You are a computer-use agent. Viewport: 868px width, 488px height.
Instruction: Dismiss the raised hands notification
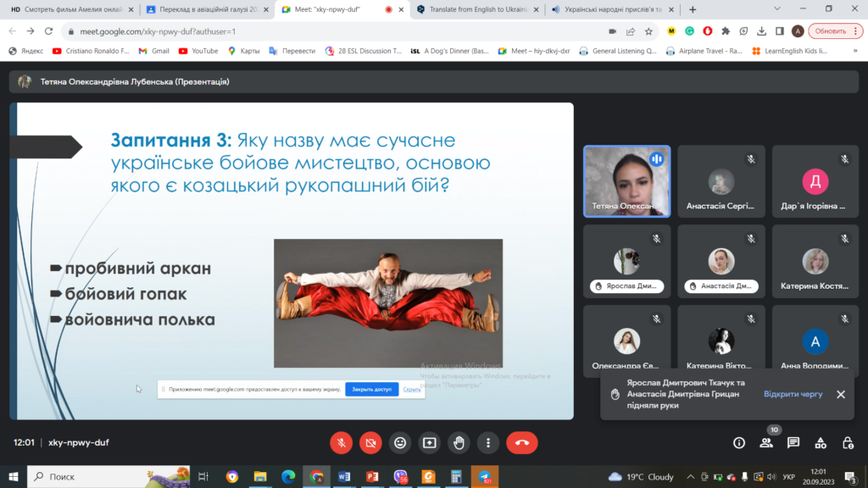click(x=841, y=394)
